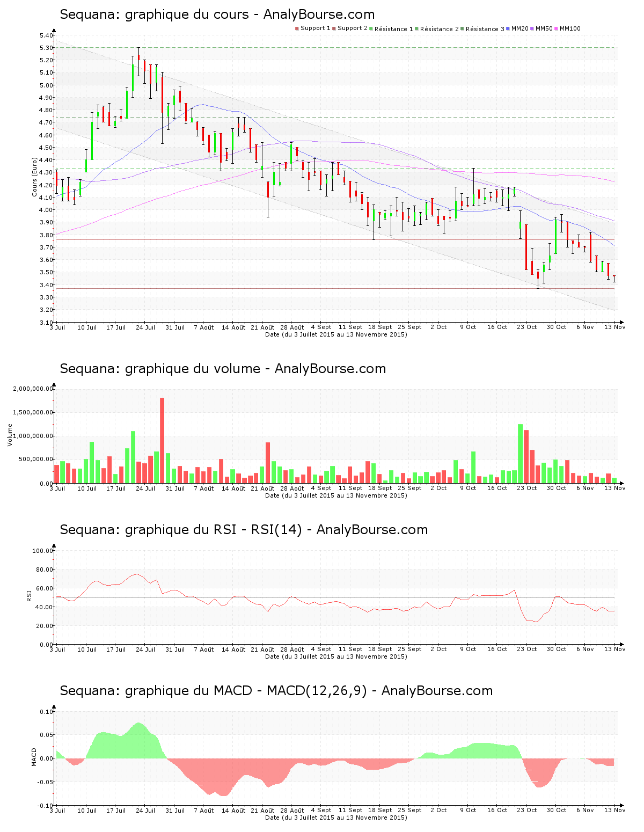The width and height of the screenshot is (644, 832).
Task: Click the Support 1 red legend swatch
Action: (297, 28)
